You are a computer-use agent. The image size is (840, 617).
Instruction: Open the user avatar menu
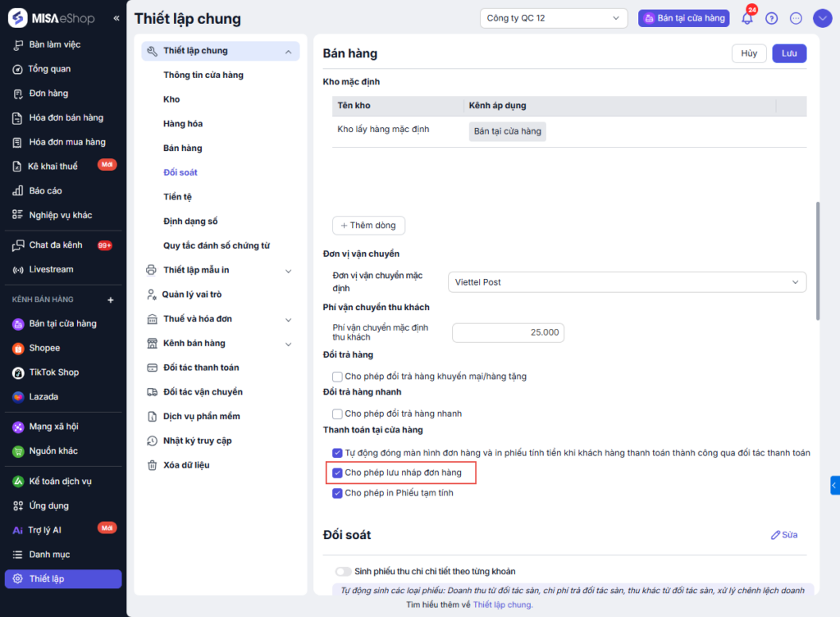tap(822, 18)
